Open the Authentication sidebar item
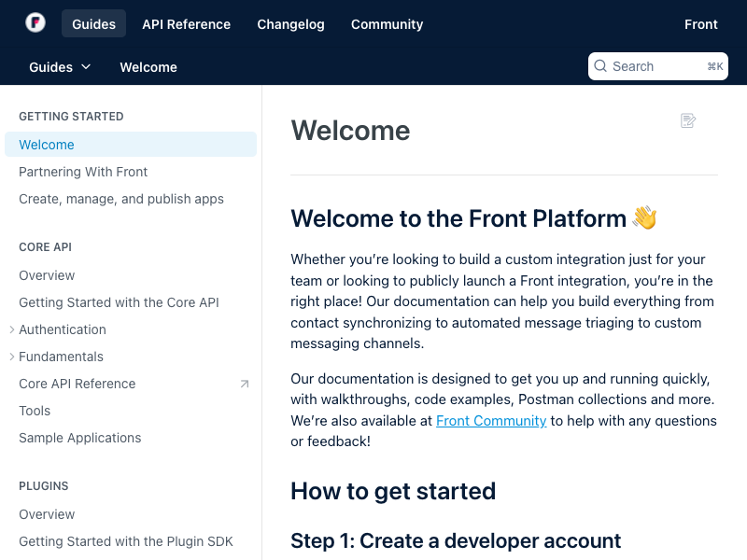747x560 pixels. (x=63, y=329)
